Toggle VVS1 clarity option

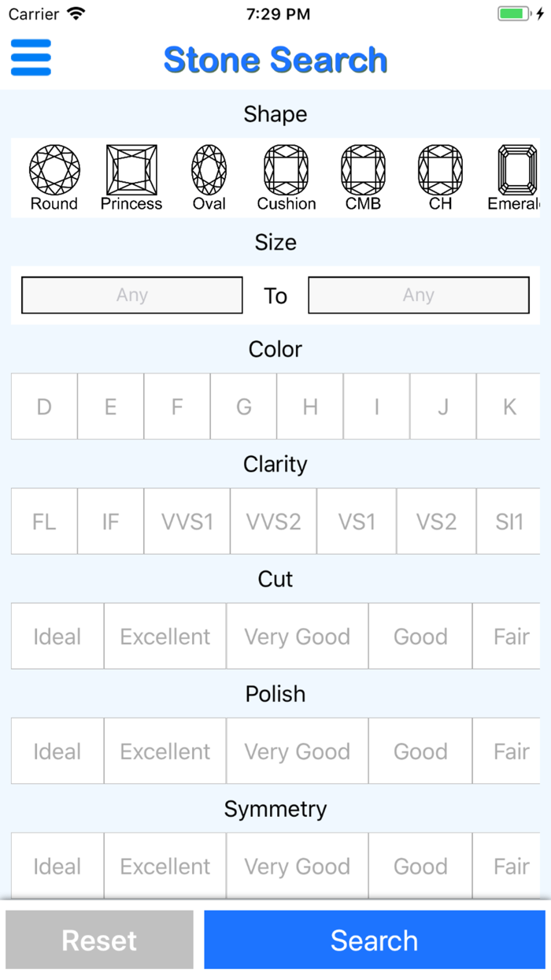pos(187,522)
